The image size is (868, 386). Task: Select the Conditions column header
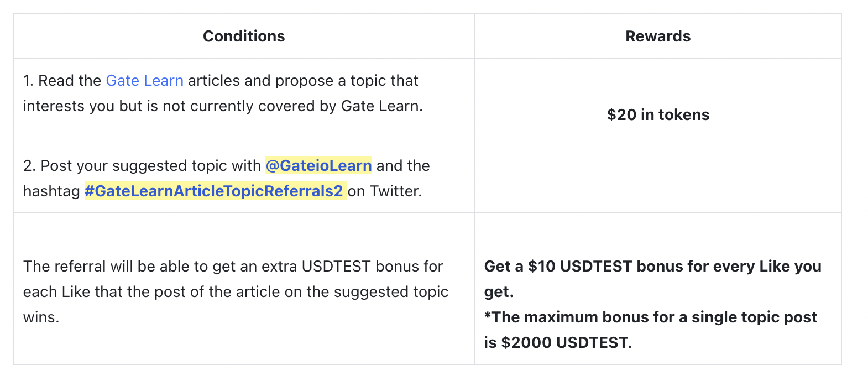[244, 36]
